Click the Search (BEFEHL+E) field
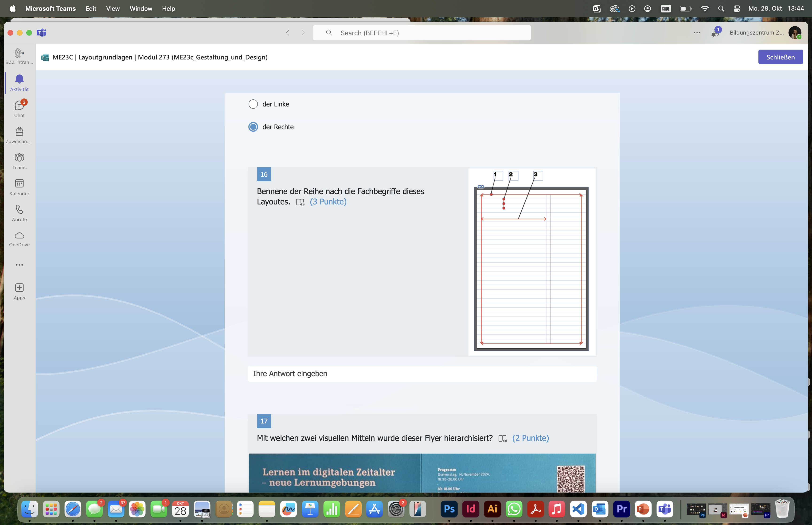 422,33
